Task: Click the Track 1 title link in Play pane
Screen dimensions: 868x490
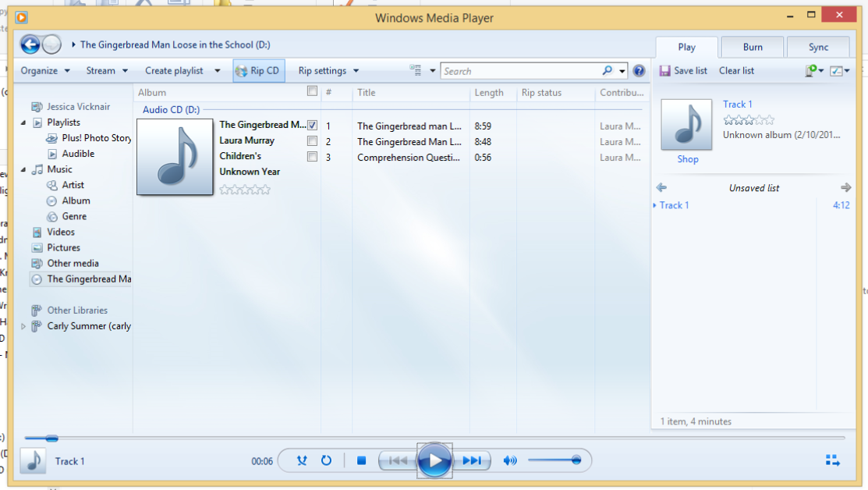Action: 737,104
